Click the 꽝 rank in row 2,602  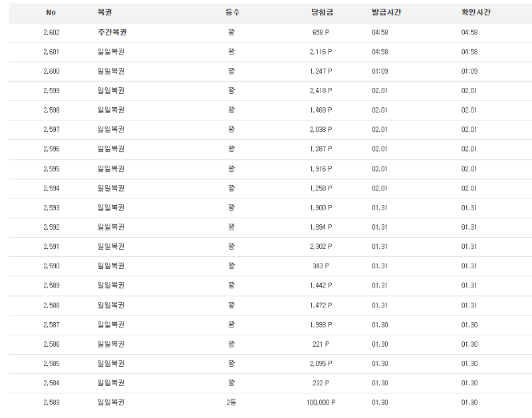(231, 32)
